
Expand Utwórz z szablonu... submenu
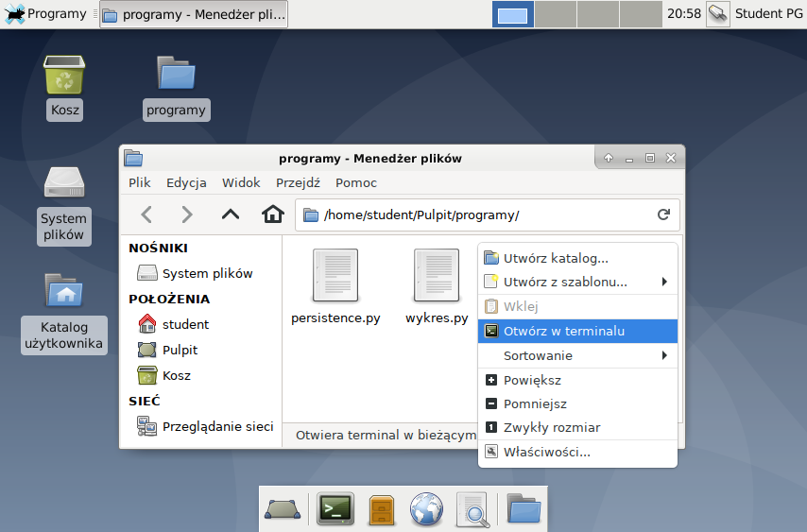click(577, 282)
